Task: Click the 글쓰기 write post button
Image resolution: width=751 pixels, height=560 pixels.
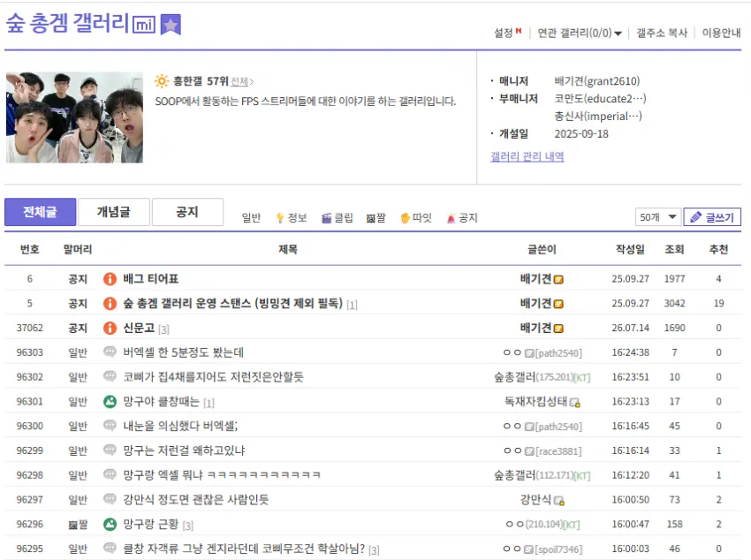Action: [712, 216]
